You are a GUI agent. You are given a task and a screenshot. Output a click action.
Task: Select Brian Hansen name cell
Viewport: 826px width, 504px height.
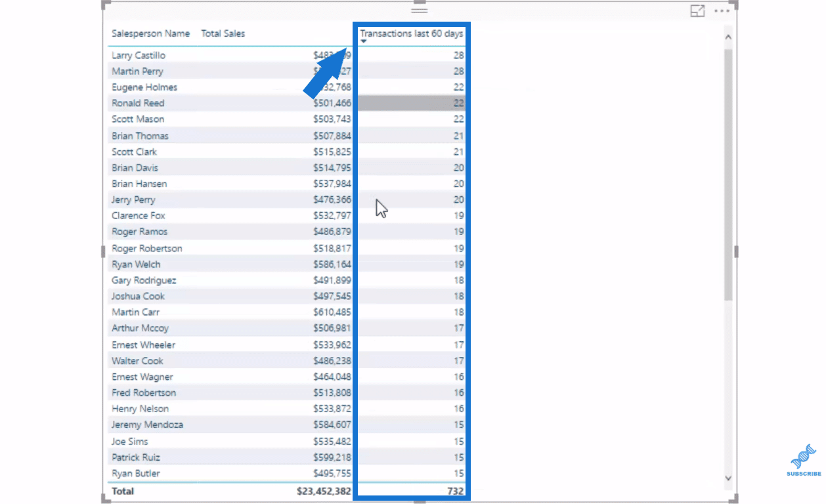pos(139,184)
